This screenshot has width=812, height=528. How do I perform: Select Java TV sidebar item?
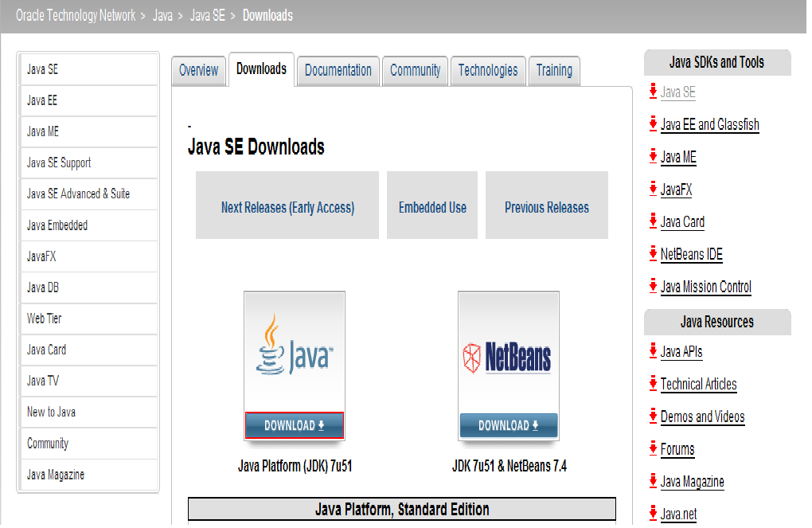(89, 381)
